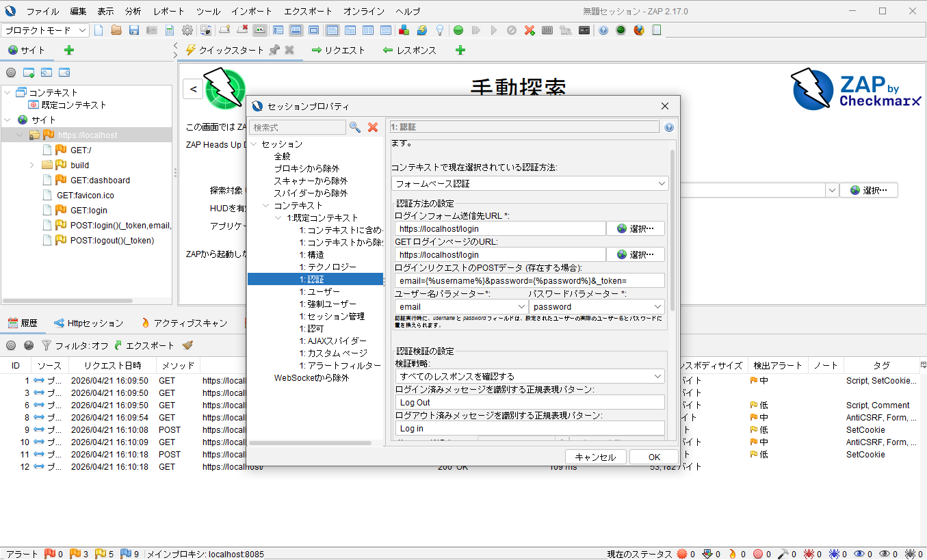The image size is (927, 560).
Task: Click the export context icon above Sites tree
Action: [64, 72]
